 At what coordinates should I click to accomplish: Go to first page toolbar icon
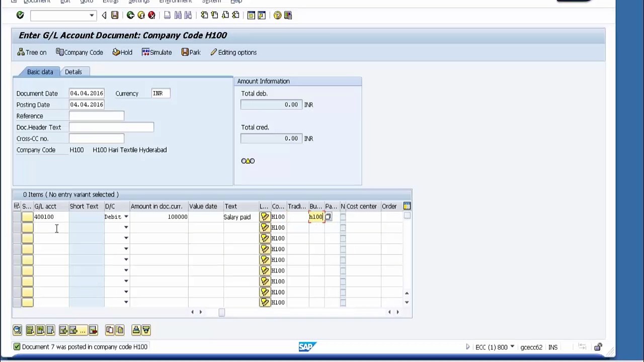[204, 15]
